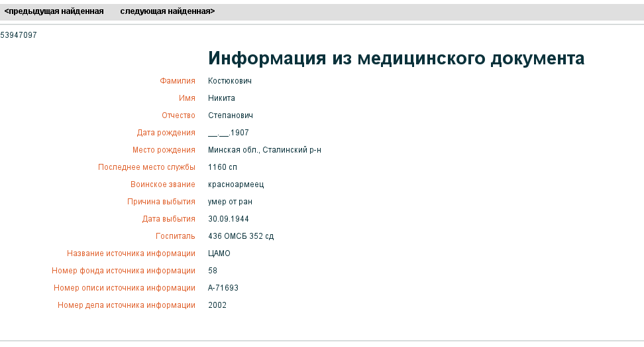Click the Фамилия field label
This screenshot has height=347, width=644.
(x=178, y=81)
